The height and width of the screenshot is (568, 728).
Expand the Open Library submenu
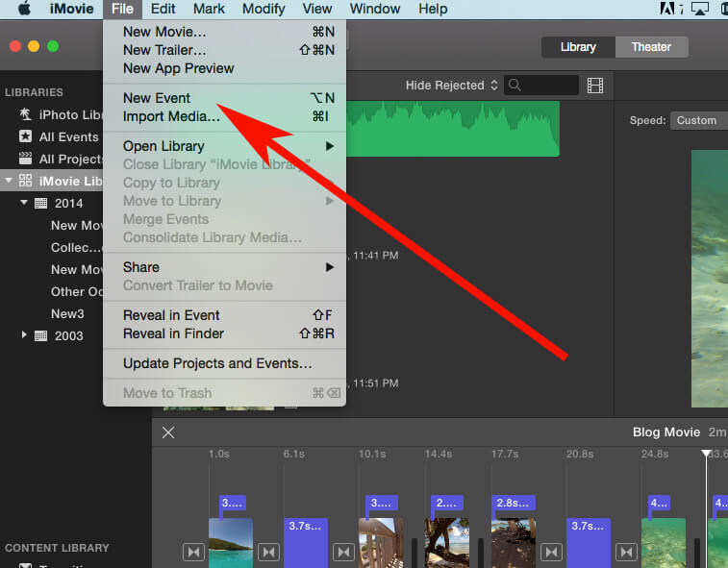tap(225, 146)
